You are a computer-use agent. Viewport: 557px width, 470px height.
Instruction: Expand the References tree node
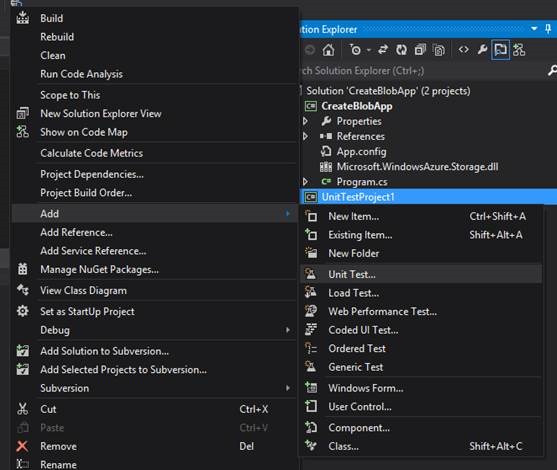click(305, 136)
